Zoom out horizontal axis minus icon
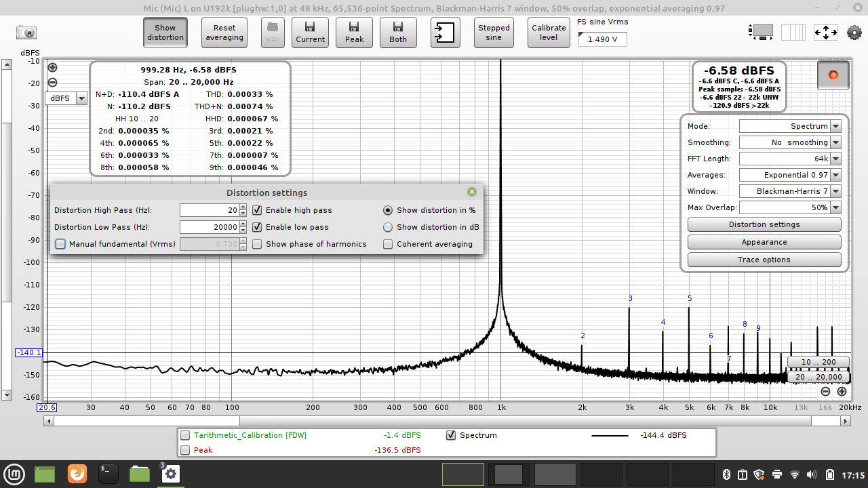Viewport: 868px width, 488px height. pyautogui.click(x=825, y=391)
